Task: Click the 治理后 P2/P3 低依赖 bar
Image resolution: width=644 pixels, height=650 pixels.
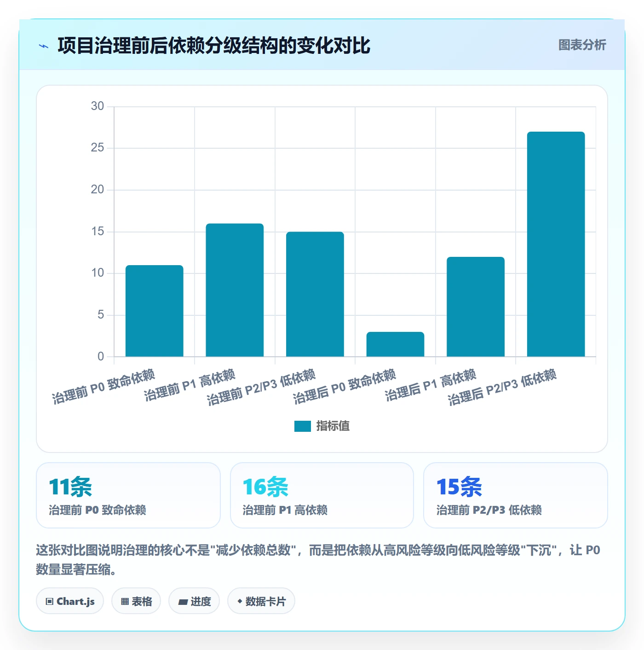Action: [x=556, y=244]
